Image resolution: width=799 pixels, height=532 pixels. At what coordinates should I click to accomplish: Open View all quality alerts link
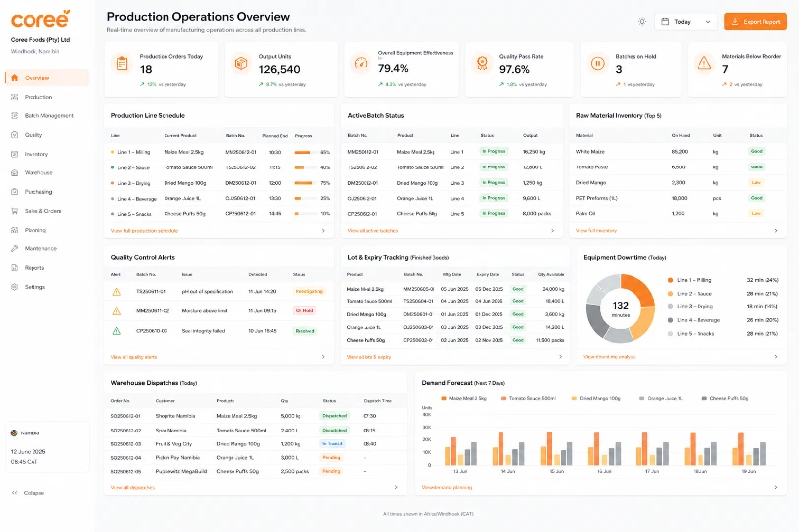[x=134, y=357]
